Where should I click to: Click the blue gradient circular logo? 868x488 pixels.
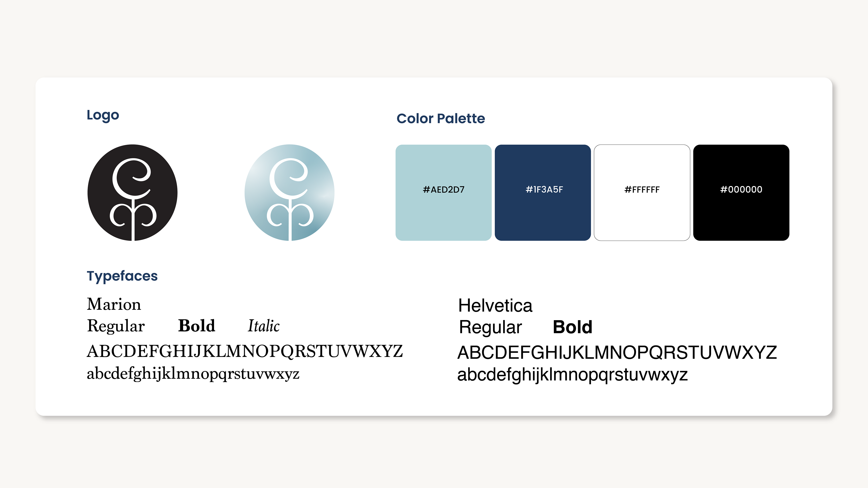click(289, 193)
